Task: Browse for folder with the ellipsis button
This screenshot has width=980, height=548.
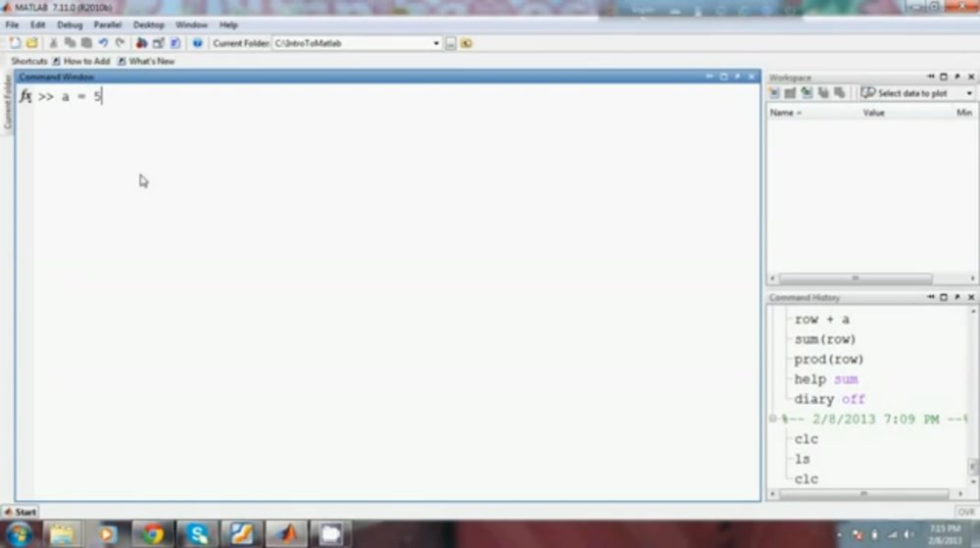Action: [451, 43]
